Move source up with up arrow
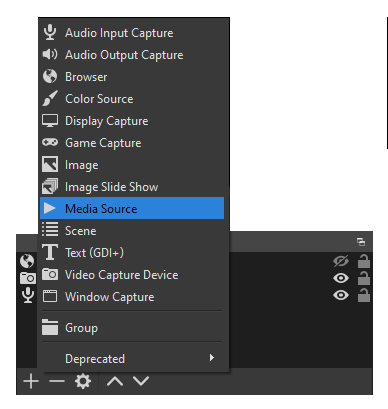388x409 pixels. pos(115,381)
